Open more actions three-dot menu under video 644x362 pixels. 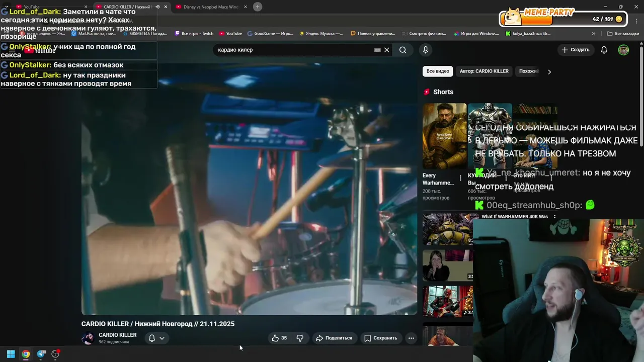point(411,338)
